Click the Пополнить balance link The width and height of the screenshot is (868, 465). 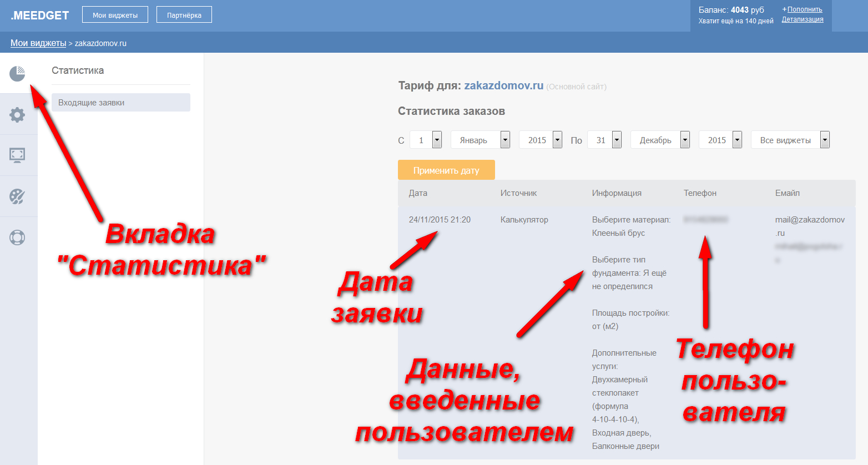pyautogui.click(x=804, y=9)
